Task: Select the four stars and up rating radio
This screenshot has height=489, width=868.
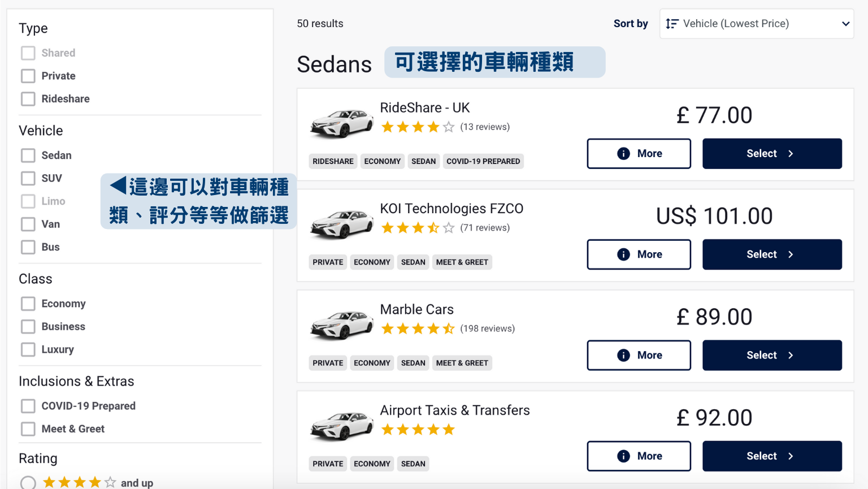Action: tap(28, 483)
